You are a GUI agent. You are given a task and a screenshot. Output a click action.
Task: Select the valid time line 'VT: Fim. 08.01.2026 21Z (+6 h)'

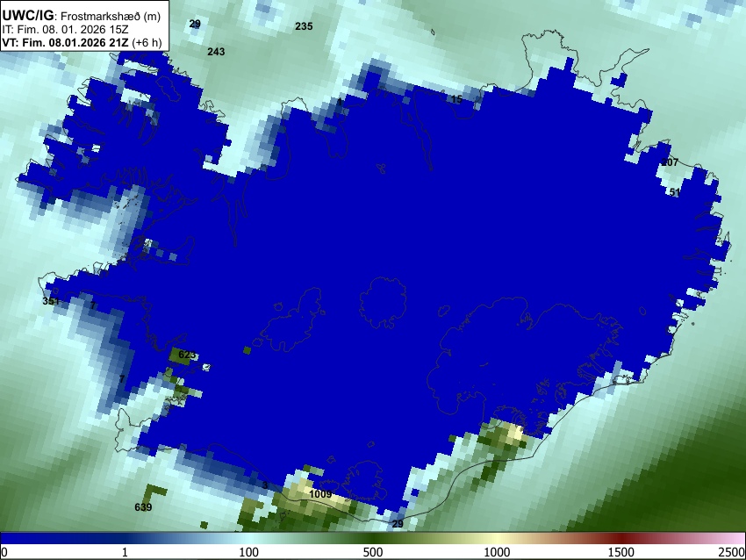tap(82, 42)
